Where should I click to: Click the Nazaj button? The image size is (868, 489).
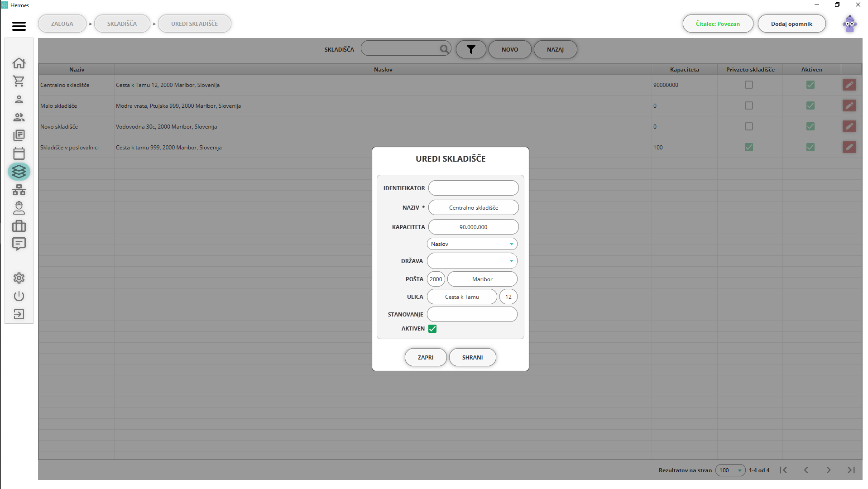[555, 49]
